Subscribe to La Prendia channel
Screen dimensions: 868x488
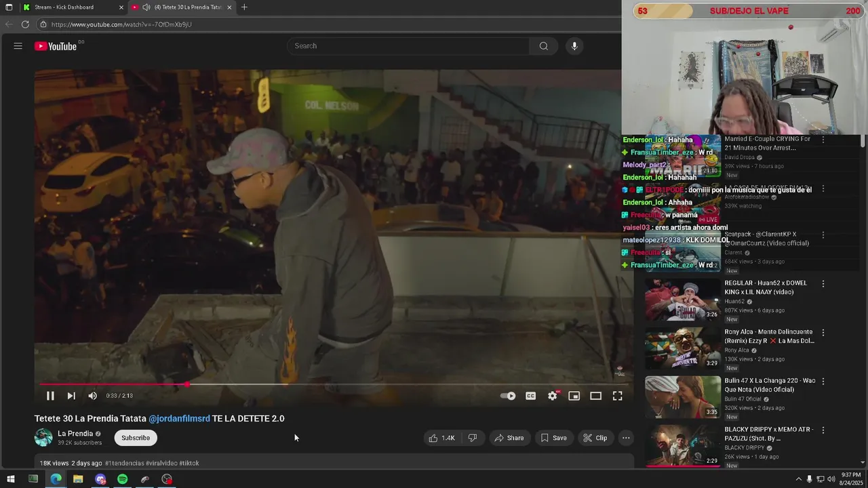coord(136,438)
